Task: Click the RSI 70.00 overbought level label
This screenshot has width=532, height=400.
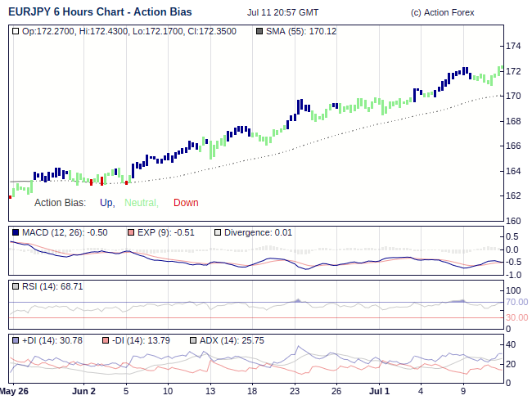Action: pos(516,303)
